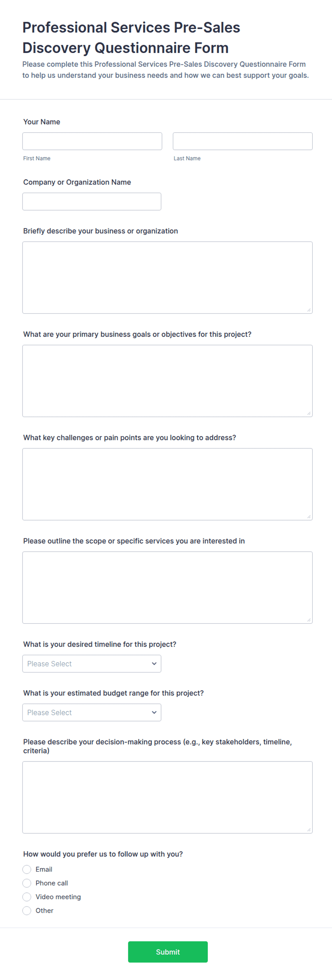The image size is (332, 980).
Task: Select the Email follow-up radio option
Action: (26, 869)
